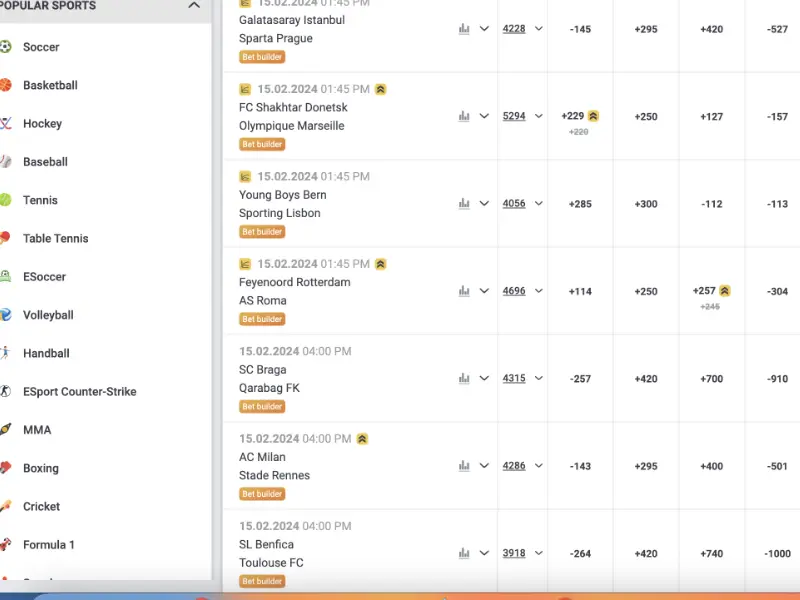Screen dimensions: 800x600
Task: Select ESoccer in the sports menu
Action: click(44, 277)
